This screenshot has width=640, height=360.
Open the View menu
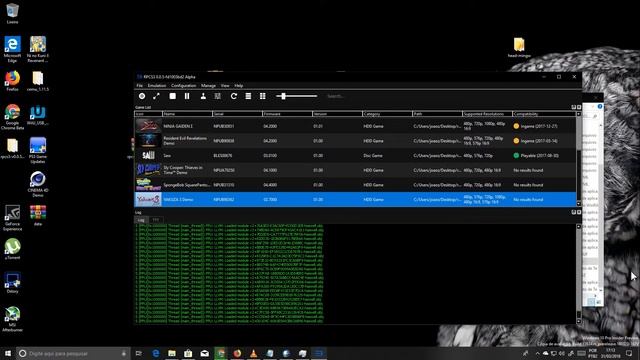pos(225,86)
